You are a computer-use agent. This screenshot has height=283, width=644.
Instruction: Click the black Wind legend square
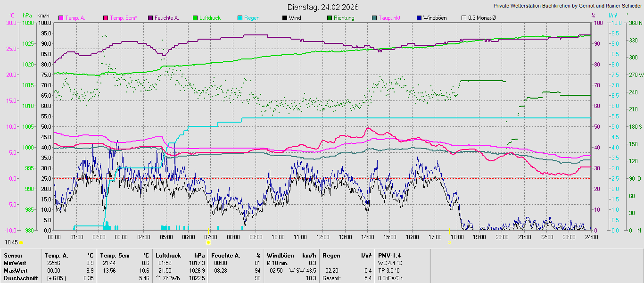285,18
